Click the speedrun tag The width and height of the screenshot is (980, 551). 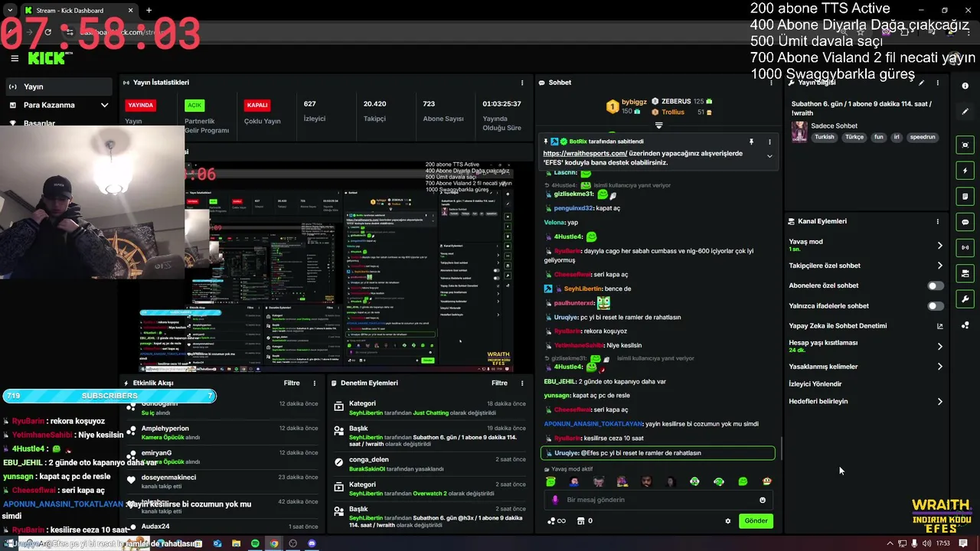[923, 137]
